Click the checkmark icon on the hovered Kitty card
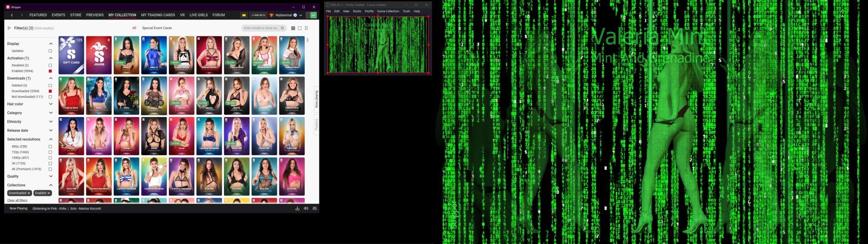Image resolution: width=868 pixels, height=244 pixels. 154,103
